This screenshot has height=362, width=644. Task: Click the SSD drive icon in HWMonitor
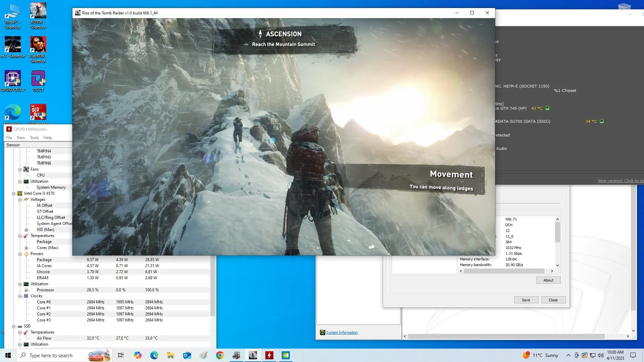tap(20, 326)
